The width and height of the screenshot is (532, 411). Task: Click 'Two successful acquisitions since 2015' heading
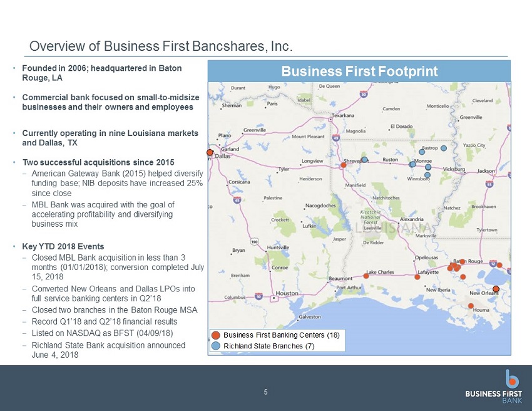98,162
